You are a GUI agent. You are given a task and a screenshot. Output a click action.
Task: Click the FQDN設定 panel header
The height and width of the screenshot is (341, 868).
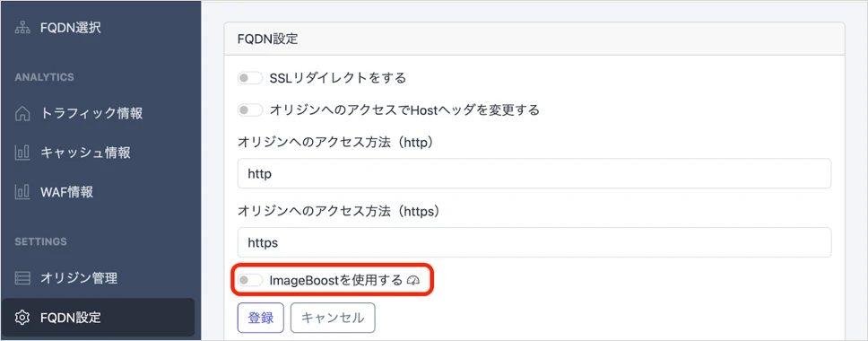click(x=534, y=39)
